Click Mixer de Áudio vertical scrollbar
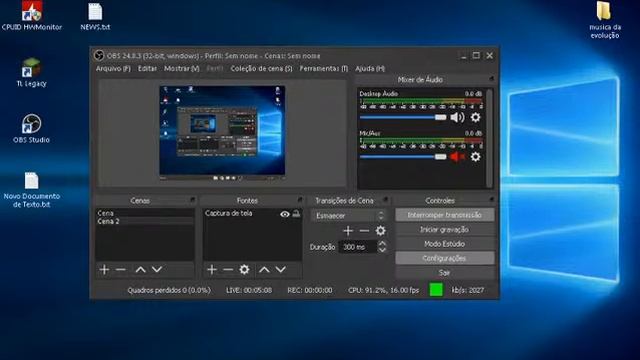The width and height of the screenshot is (640, 360). tap(490, 138)
